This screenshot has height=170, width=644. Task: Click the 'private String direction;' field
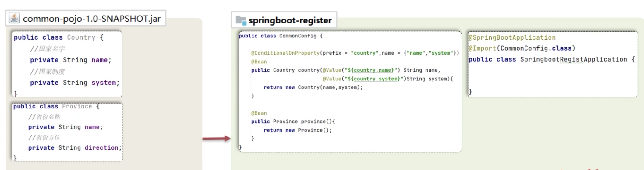click(x=75, y=148)
